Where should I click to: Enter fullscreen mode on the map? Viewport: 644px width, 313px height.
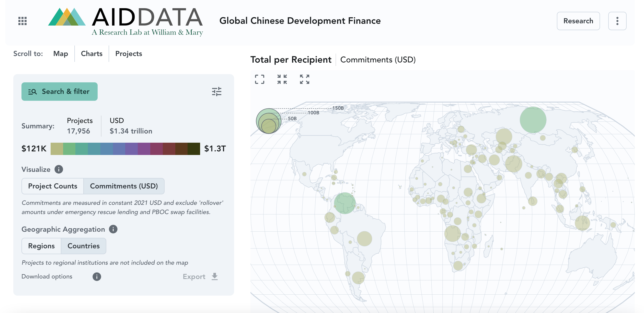[260, 79]
